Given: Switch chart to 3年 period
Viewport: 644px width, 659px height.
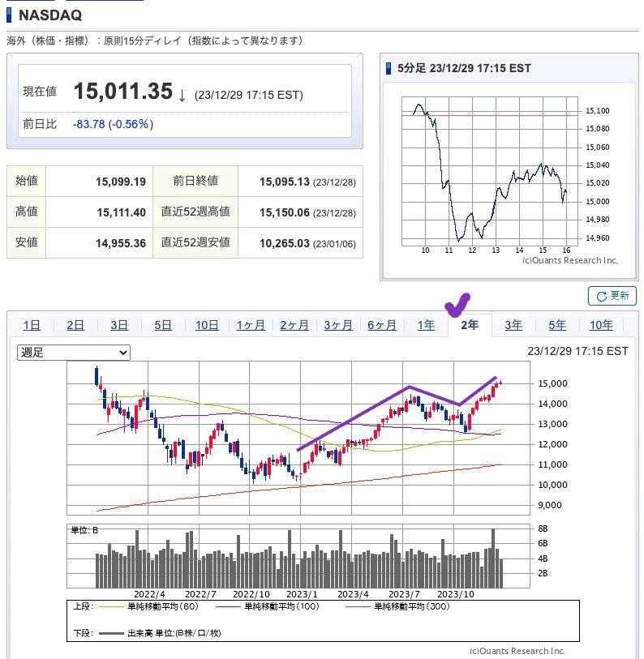Looking at the screenshot, I should point(513,325).
